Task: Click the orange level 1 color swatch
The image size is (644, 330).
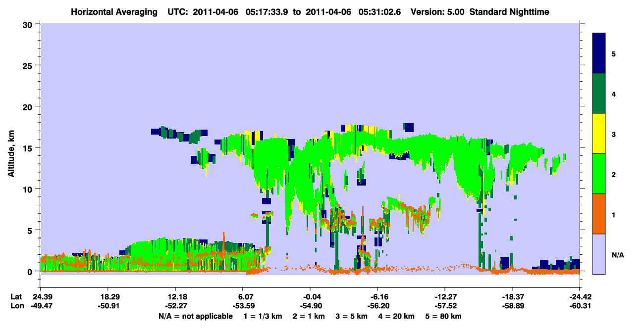Action: [599, 213]
